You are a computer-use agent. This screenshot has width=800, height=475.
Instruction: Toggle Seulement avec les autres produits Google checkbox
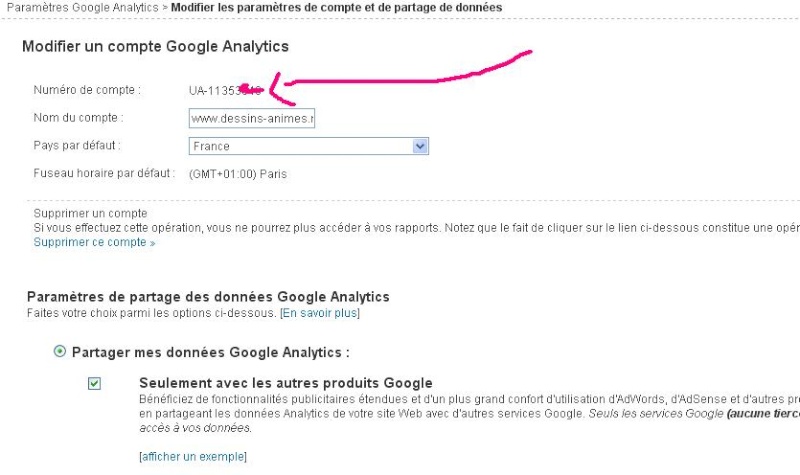point(94,383)
